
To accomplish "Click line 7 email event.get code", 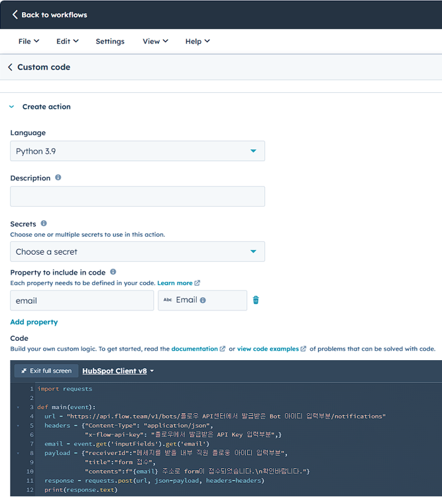I will 127,444.
